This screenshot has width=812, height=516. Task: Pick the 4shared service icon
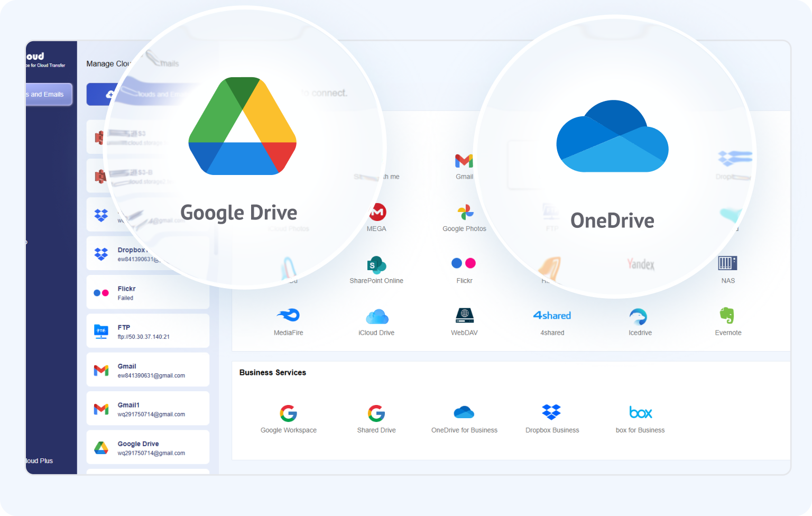[552, 316]
